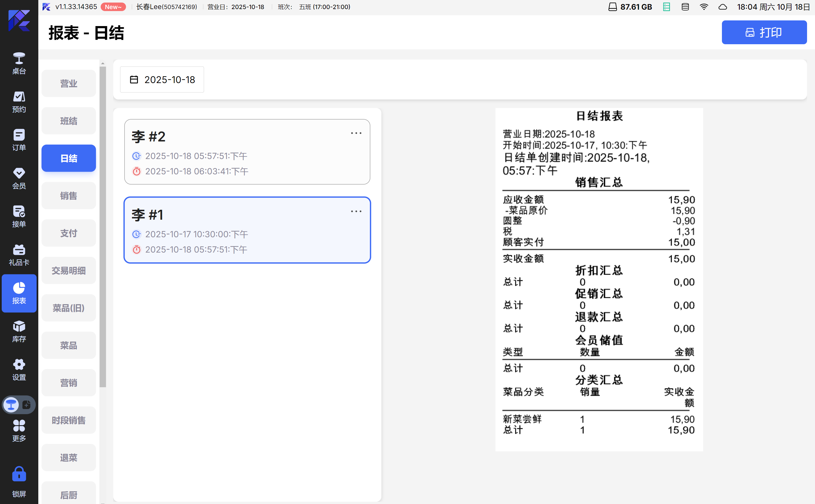Toggle the table/quick-order mode switch

tap(19, 405)
